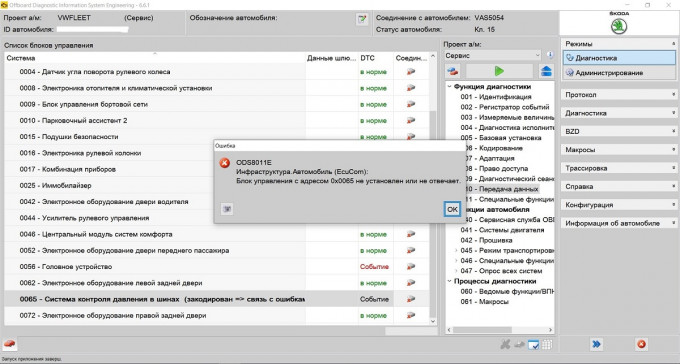Click the blue info icon beside Сервис
The image size is (680, 364).
(550, 55)
